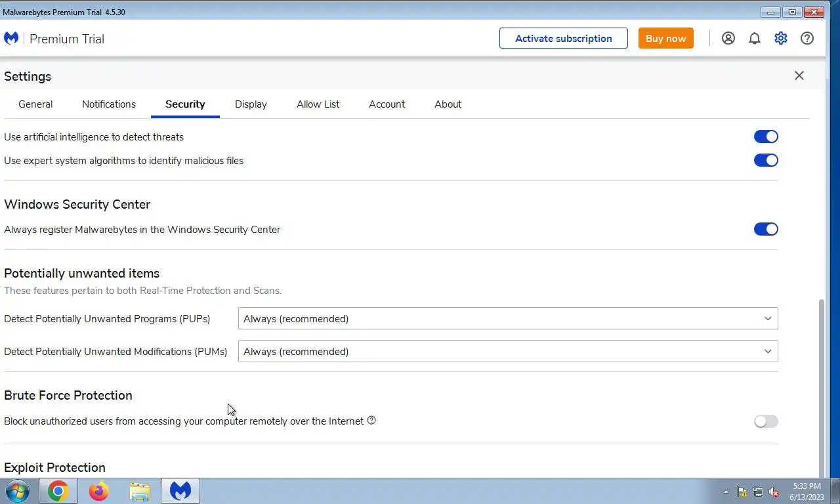Open the notifications bell icon
This screenshot has height=504, width=840.
coord(755,38)
